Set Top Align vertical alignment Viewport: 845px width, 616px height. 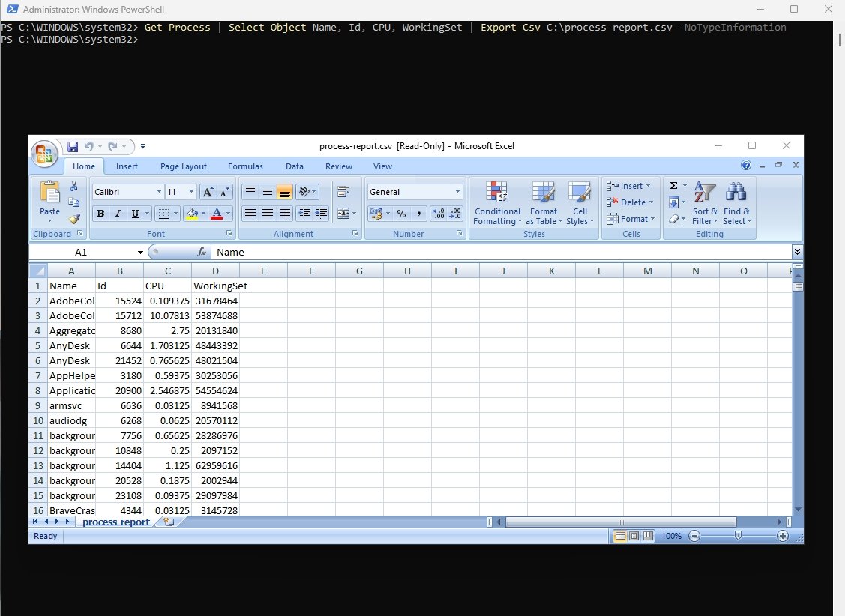(x=250, y=192)
